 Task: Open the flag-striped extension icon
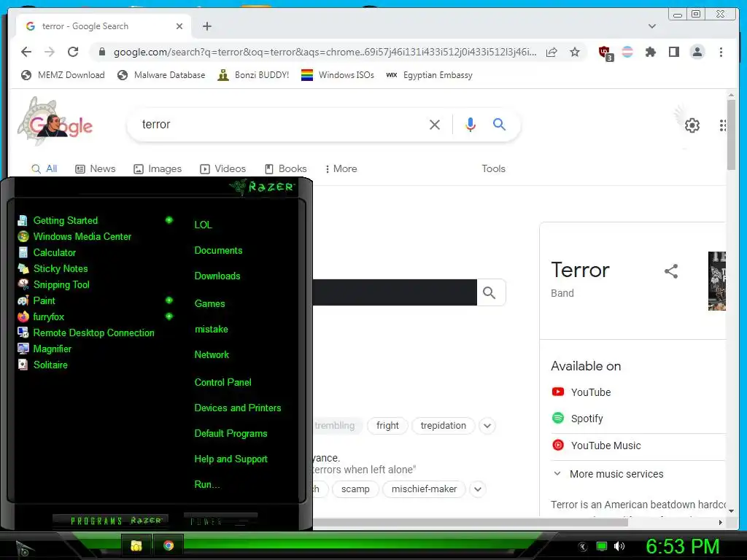pyautogui.click(x=627, y=52)
